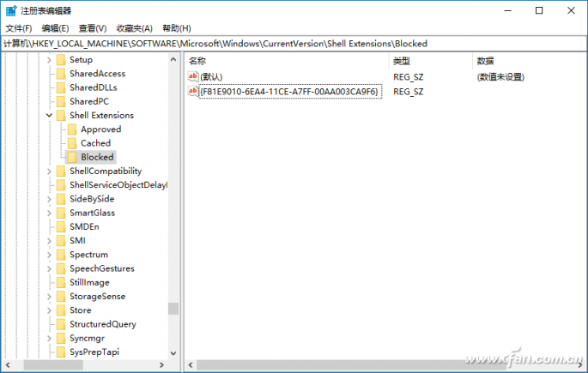
Task: Select the Cached key label in the tree
Action: click(95, 143)
